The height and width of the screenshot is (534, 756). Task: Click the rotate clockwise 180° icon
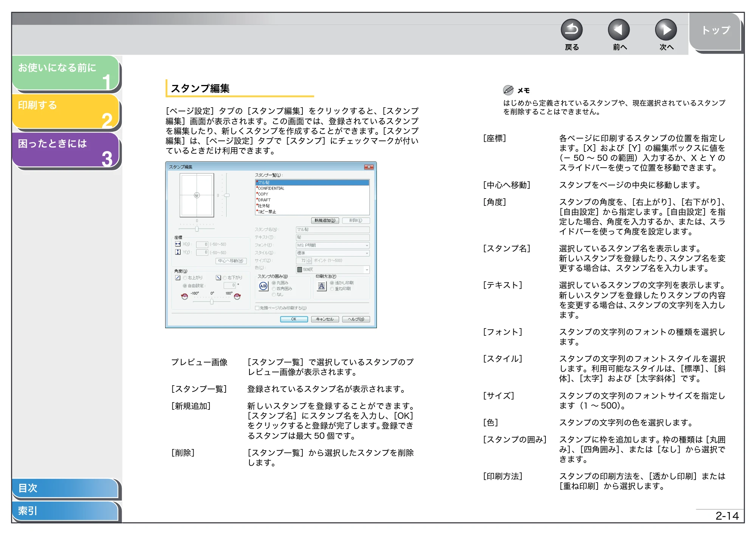(x=237, y=296)
